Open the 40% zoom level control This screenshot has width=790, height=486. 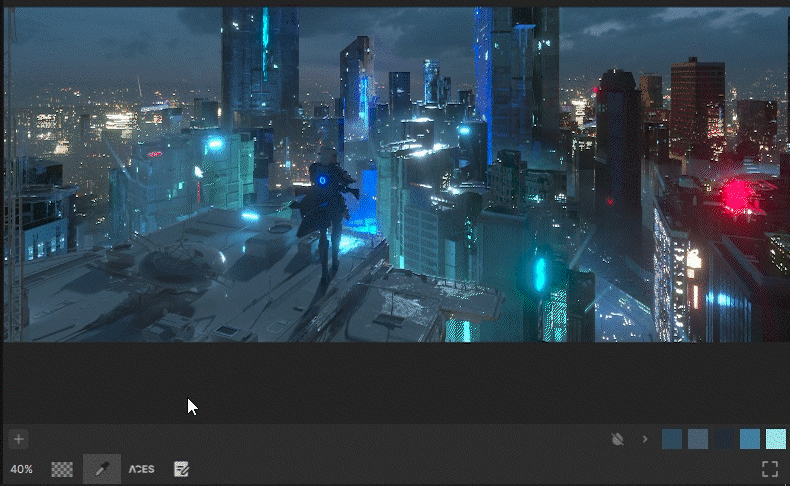21,469
